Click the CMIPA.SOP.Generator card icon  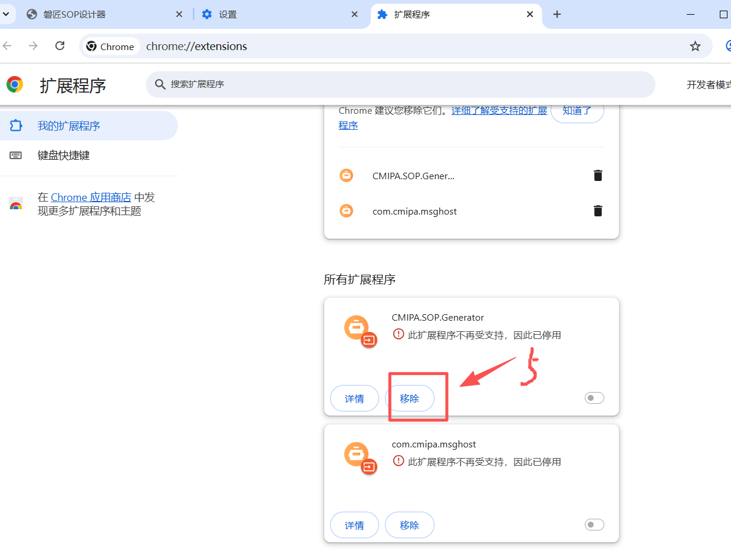coord(359,330)
